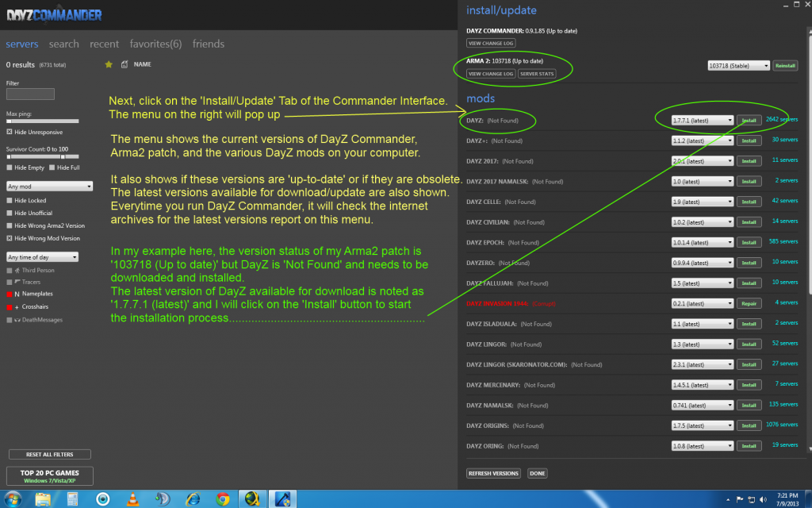Switch to the friends tab
Image resolution: width=812 pixels, height=508 pixels.
pyautogui.click(x=209, y=44)
